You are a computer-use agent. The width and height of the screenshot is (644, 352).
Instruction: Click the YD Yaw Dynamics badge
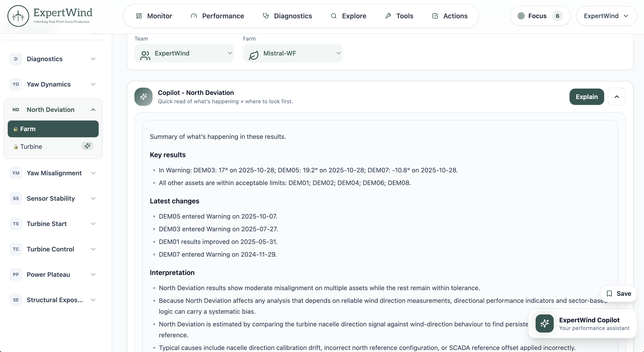coord(16,84)
